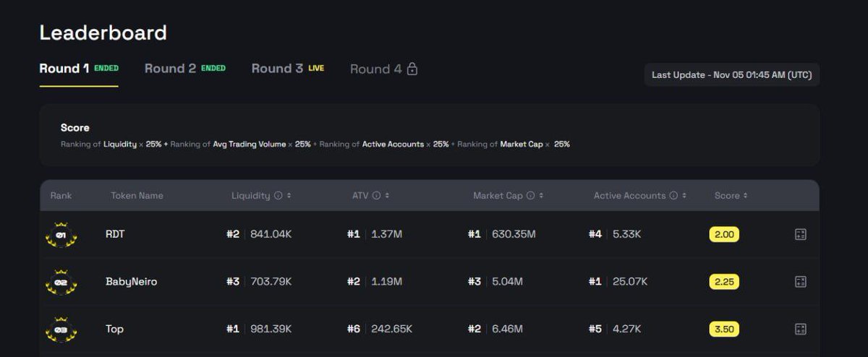Viewport: 868px width, 357px height.
Task: Click Top ATV value 242.65K
Action: click(391, 329)
